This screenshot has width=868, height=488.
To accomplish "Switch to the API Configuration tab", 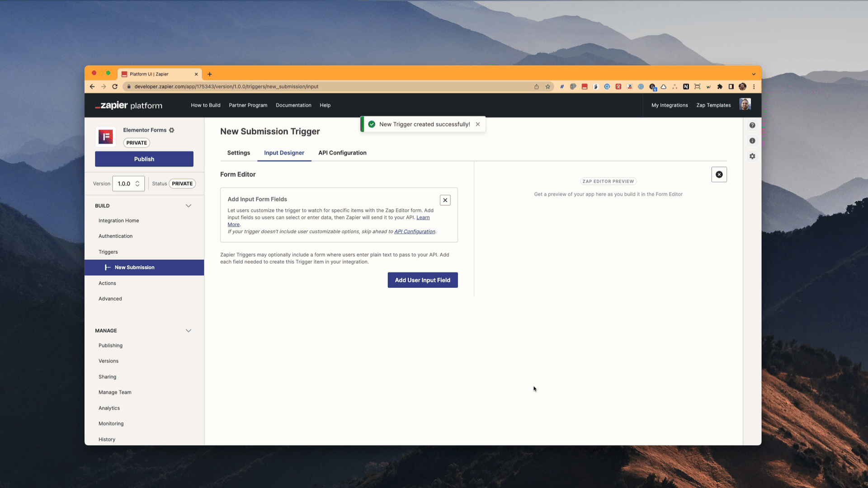I will [342, 153].
